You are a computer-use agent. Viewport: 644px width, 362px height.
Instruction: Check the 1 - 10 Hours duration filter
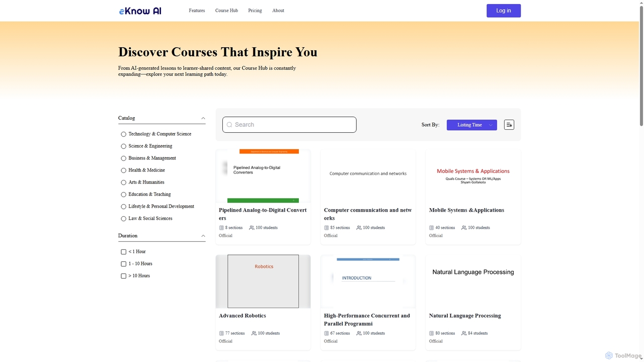click(123, 264)
